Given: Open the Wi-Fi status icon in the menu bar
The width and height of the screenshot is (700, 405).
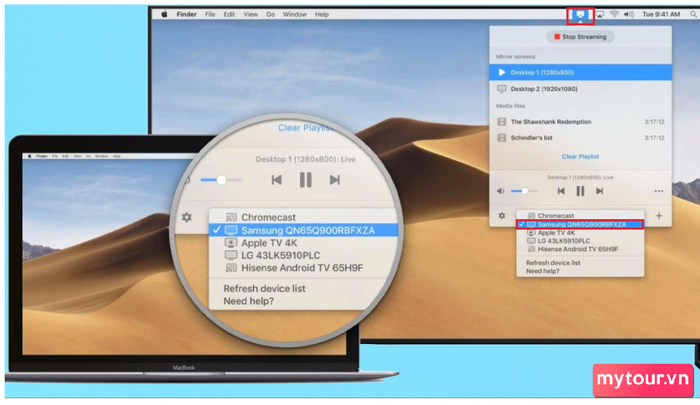Looking at the screenshot, I should pos(614,14).
